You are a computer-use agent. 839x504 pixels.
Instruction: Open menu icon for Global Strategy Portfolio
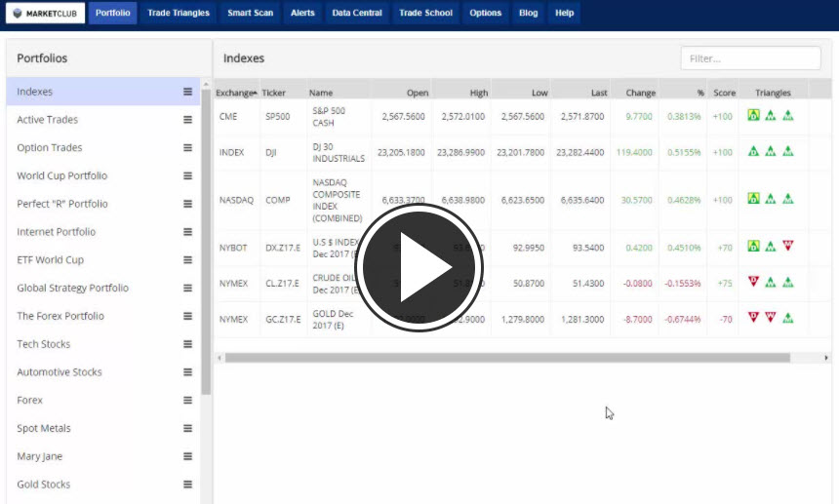(188, 289)
